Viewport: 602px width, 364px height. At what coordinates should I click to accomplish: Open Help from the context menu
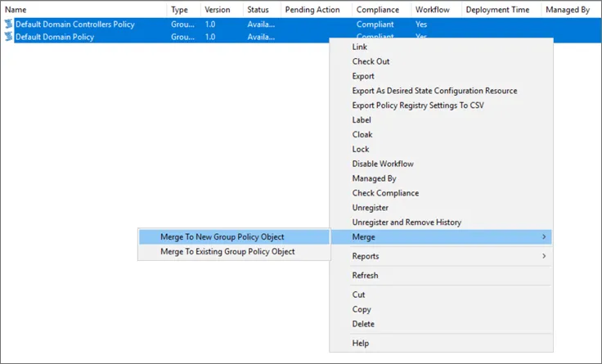[361, 343]
